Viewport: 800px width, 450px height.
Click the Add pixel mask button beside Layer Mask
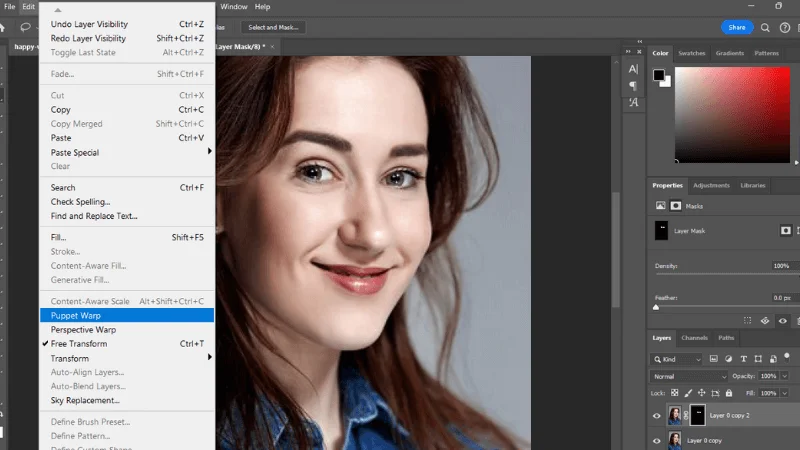785,231
